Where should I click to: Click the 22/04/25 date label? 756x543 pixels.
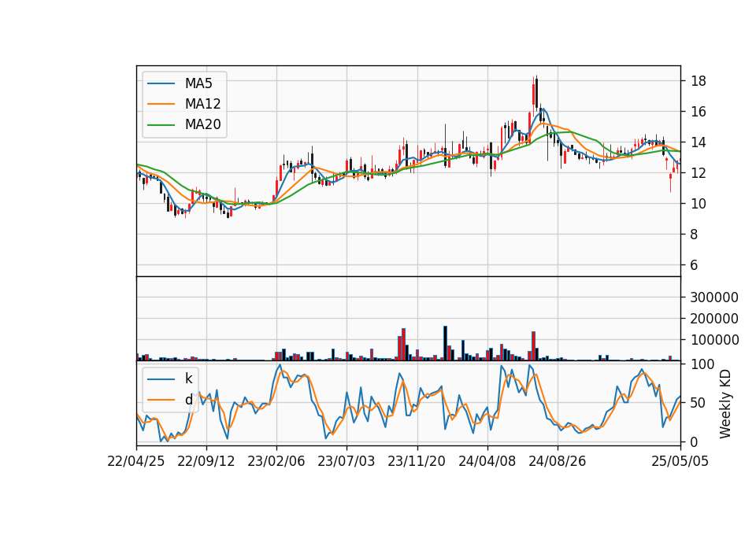[x=136, y=461]
